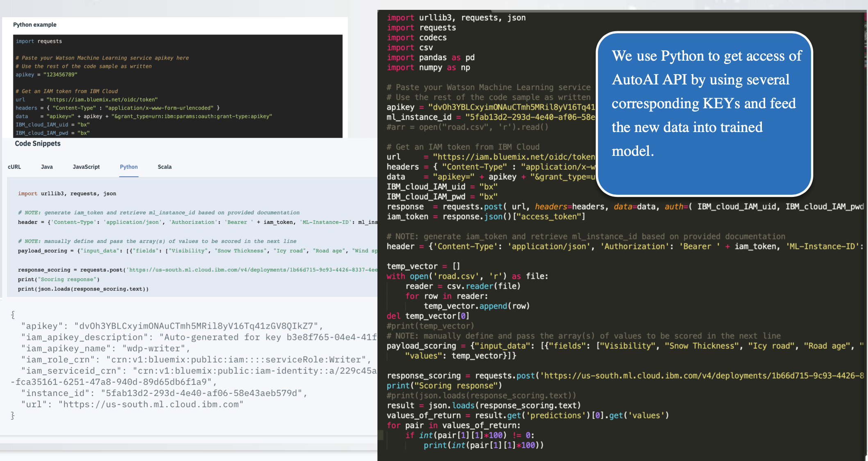Click the us-south.ml.cloud.ibm.com URL in JSON credentials
This screenshot has width=868, height=461.
click(151, 404)
